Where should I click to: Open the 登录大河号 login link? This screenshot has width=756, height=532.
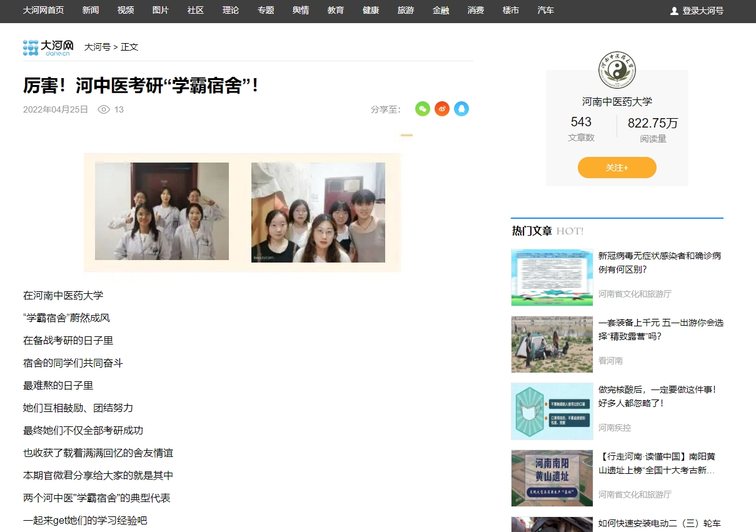(703, 11)
